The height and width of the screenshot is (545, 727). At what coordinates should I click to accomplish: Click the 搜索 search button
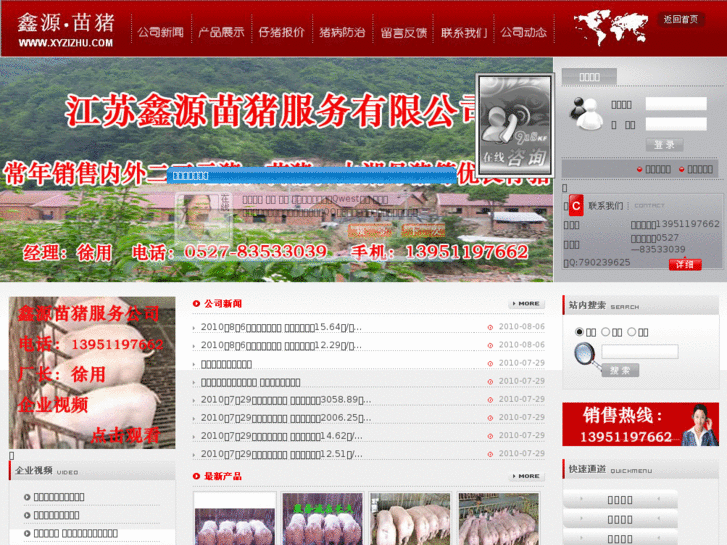point(620,370)
